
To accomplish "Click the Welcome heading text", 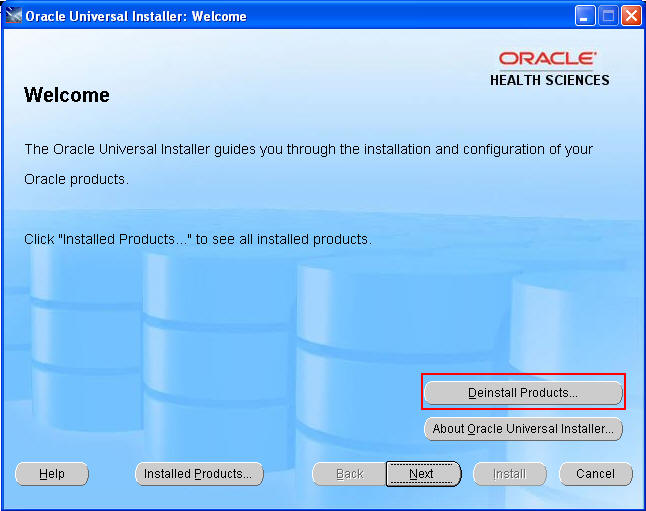I will coord(67,95).
